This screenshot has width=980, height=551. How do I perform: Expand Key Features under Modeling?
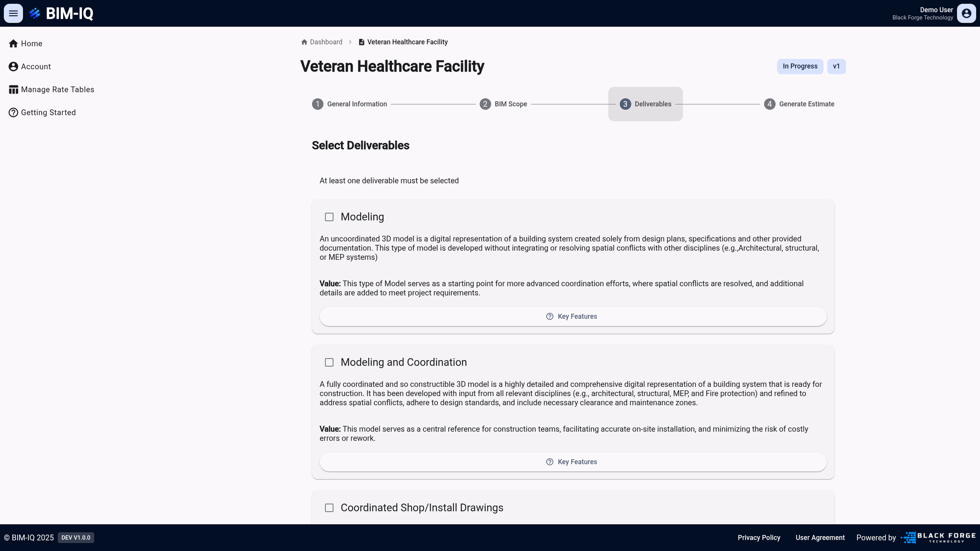pos(573,317)
